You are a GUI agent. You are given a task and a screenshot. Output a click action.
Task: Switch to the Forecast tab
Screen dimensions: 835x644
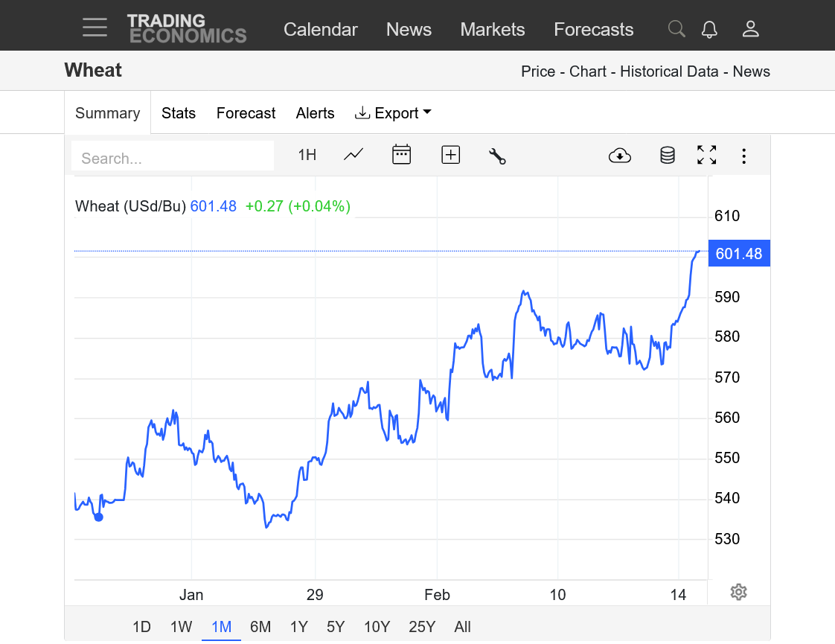tap(246, 113)
